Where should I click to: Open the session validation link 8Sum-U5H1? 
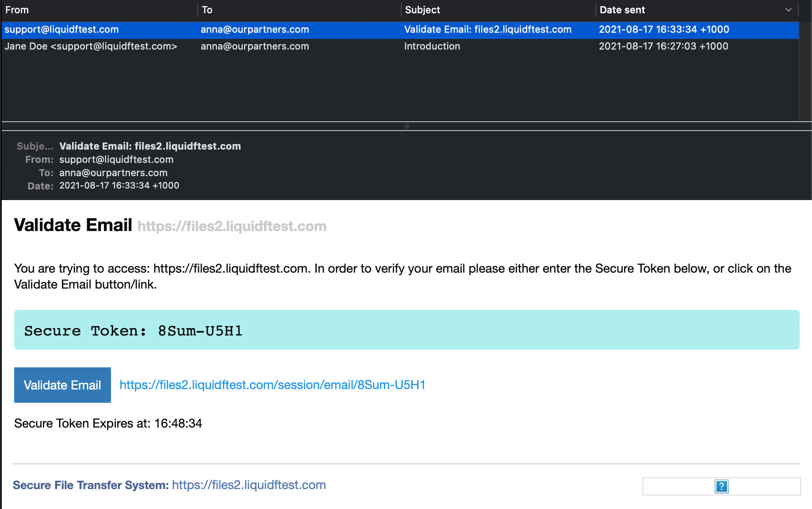[x=272, y=385]
